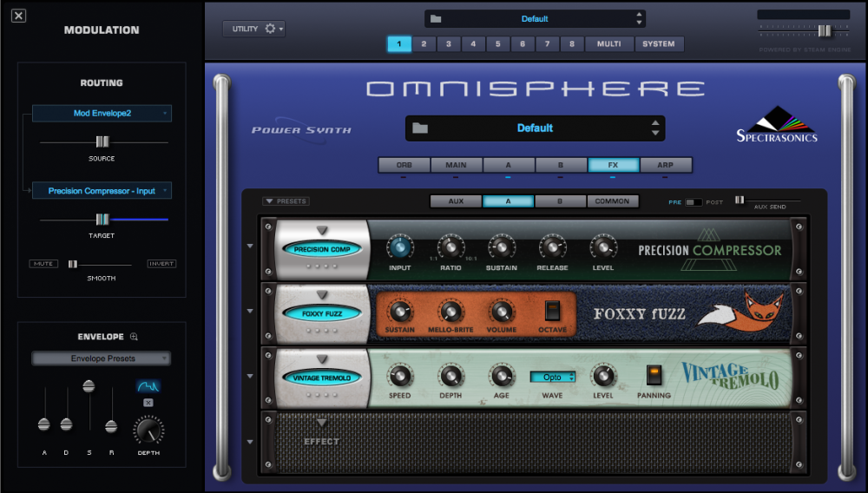Click the Vintage Tremolo Depth knob
This screenshot has height=493, width=868.
450,376
